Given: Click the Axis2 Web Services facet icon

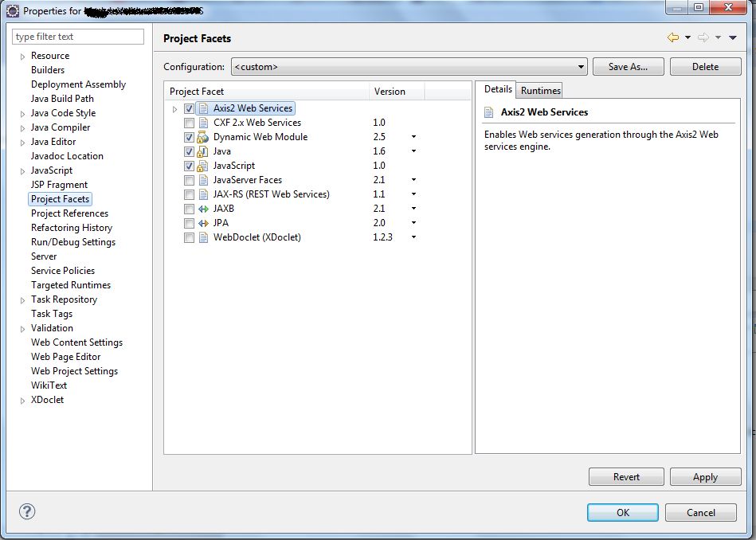Looking at the screenshot, I should click(203, 108).
